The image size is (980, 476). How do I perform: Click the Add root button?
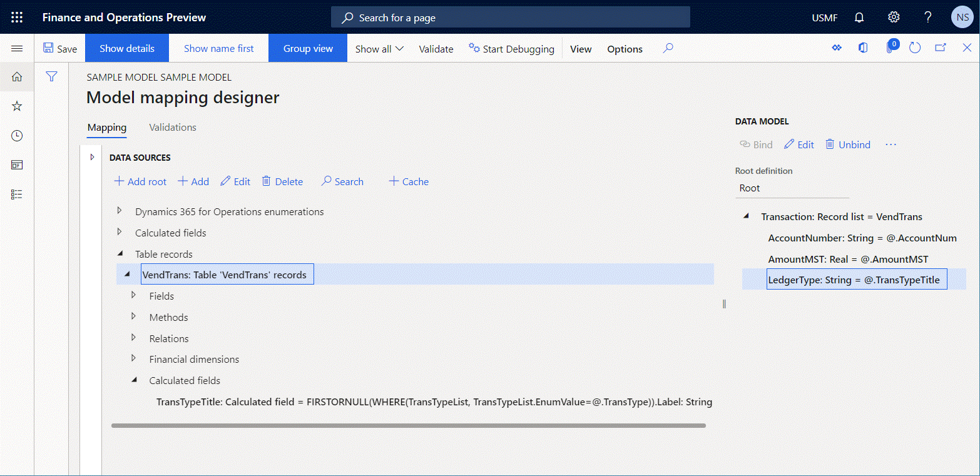click(140, 181)
